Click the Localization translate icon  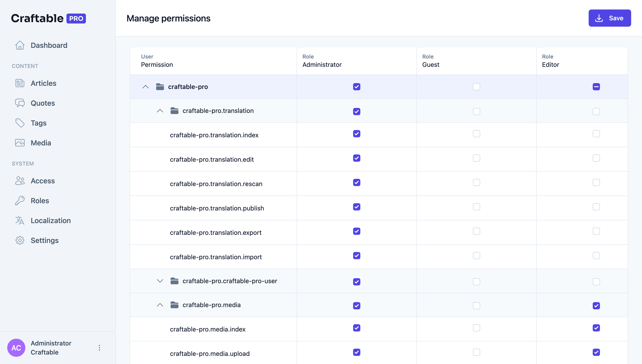tap(20, 220)
